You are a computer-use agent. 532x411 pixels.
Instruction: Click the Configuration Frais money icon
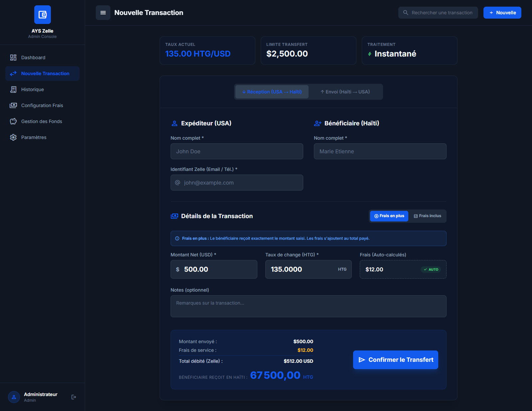pyautogui.click(x=13, y=105)
